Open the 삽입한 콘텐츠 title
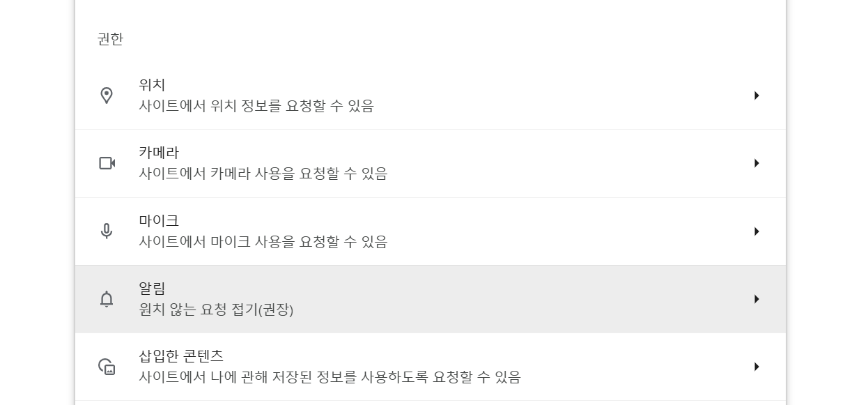Screen dimensions: 868x405 pyautogui.click(x=181, y=356)
